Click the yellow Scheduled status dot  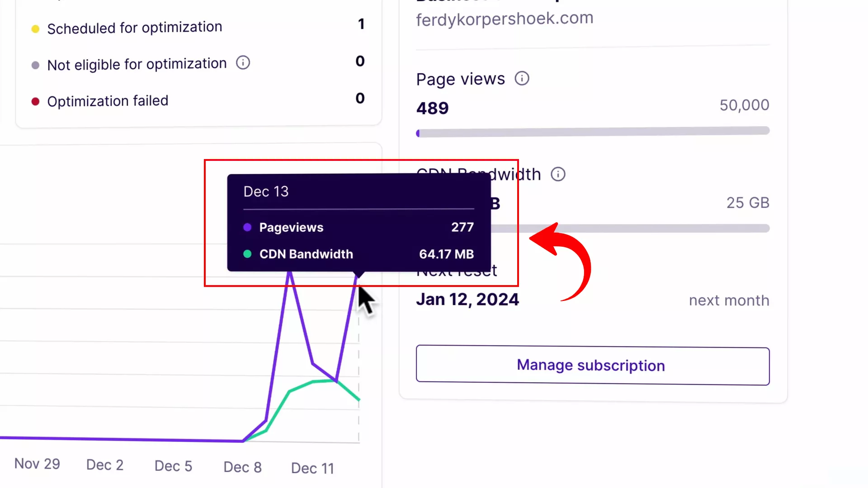(x=35, y=29)
